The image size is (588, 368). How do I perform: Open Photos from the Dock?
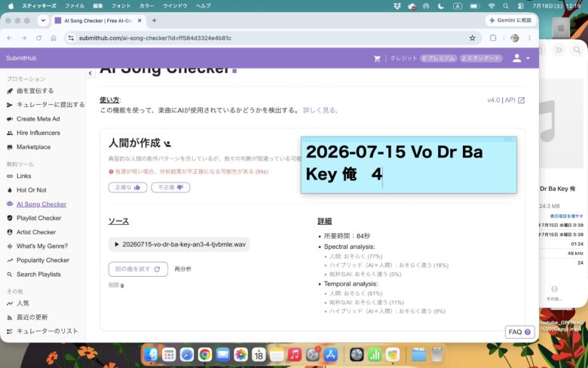tap(240, 354)
